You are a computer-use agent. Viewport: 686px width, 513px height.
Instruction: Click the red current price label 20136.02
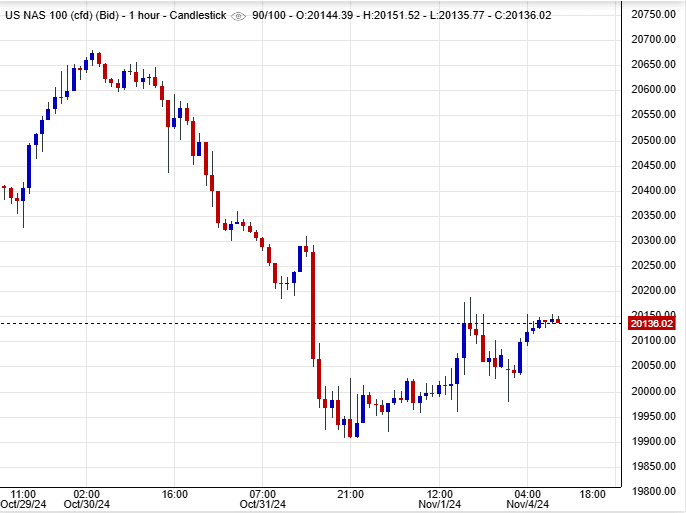[650, 323]
